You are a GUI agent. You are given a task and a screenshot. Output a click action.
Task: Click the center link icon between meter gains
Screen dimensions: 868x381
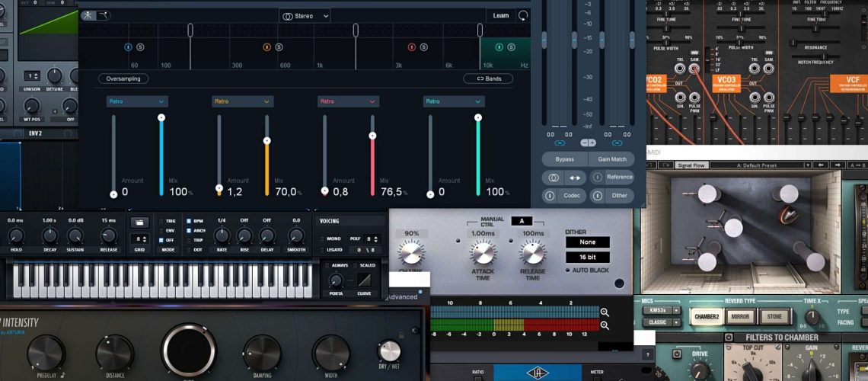click(x=588, y=143)
